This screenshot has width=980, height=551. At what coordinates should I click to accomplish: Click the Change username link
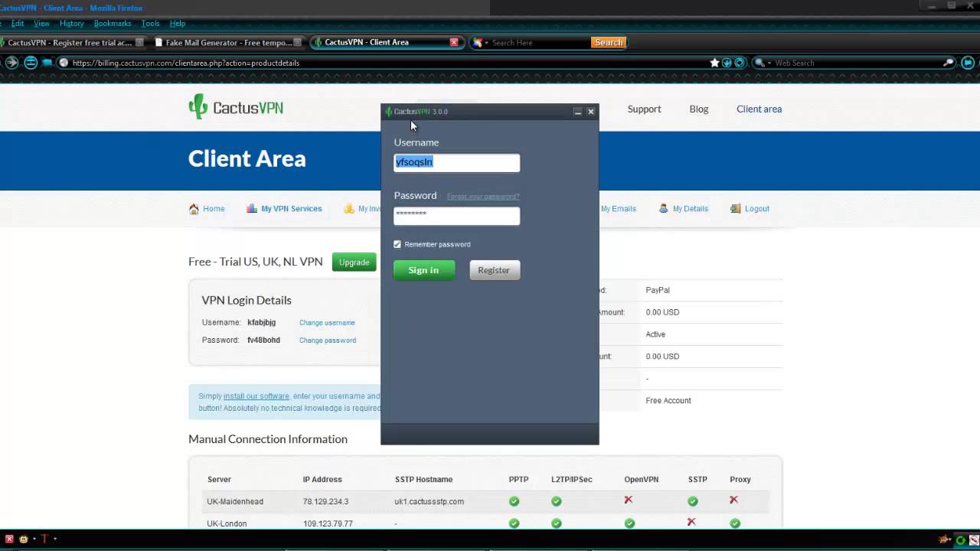tap(327, 323)
